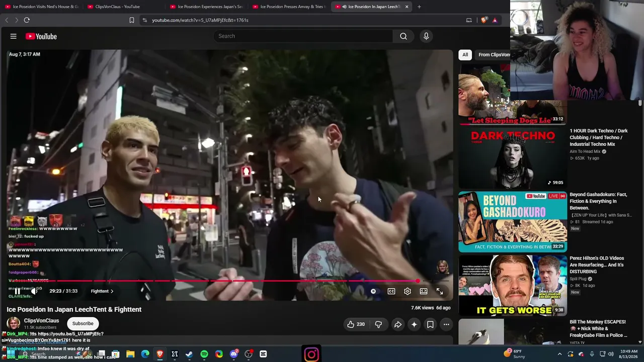Screen dimensions: 644x362
Task: Open ClipsVonClaus channel avatar
Action: (x=14, y=323)
